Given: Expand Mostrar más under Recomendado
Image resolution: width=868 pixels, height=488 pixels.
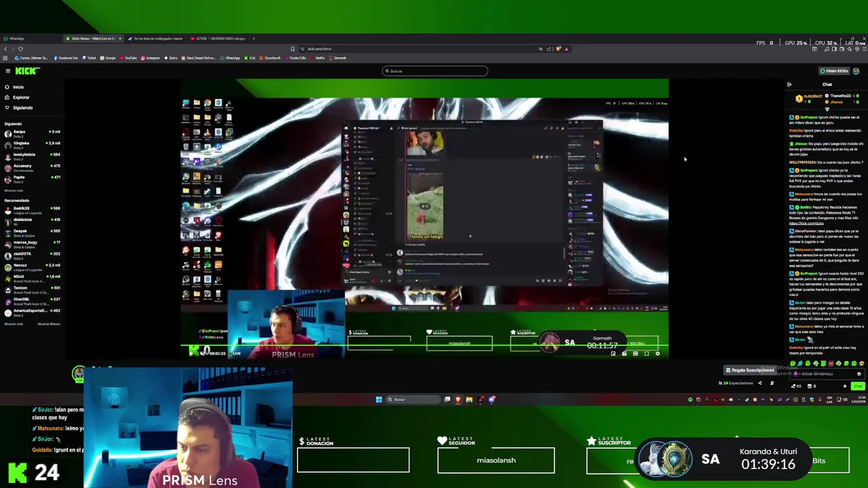Looking at the screenshot, I should (x=14, y=324).
